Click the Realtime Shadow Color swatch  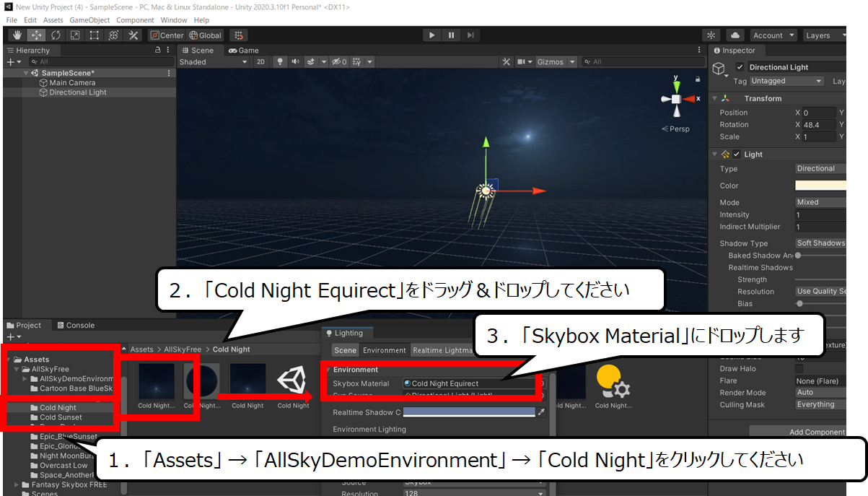[469, 412]
